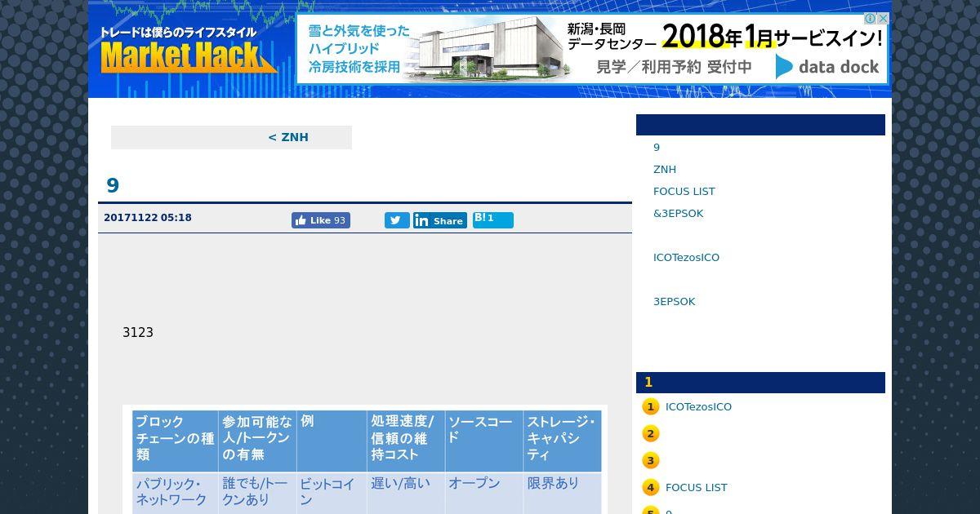The height and width of the screenshot is (514, 980).
Task: Go to the previous post < ZNH
Action: [288, 137]
